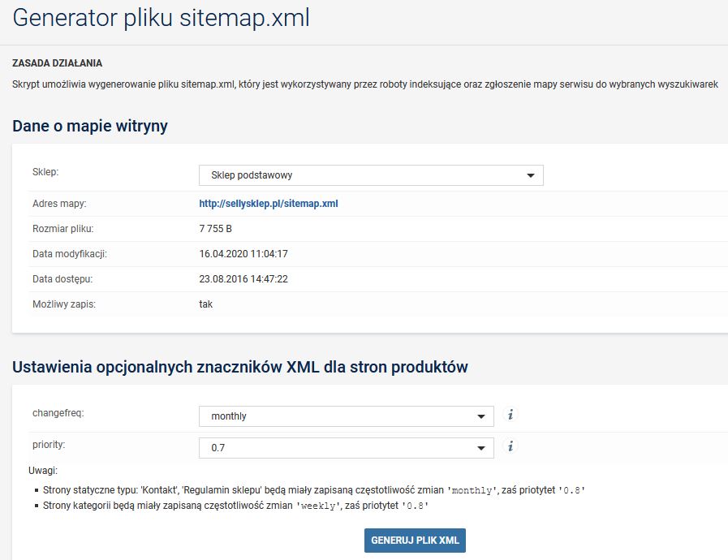Click the Adres mapy row label
The image size is (728, 560).
(x=59, y=204)
